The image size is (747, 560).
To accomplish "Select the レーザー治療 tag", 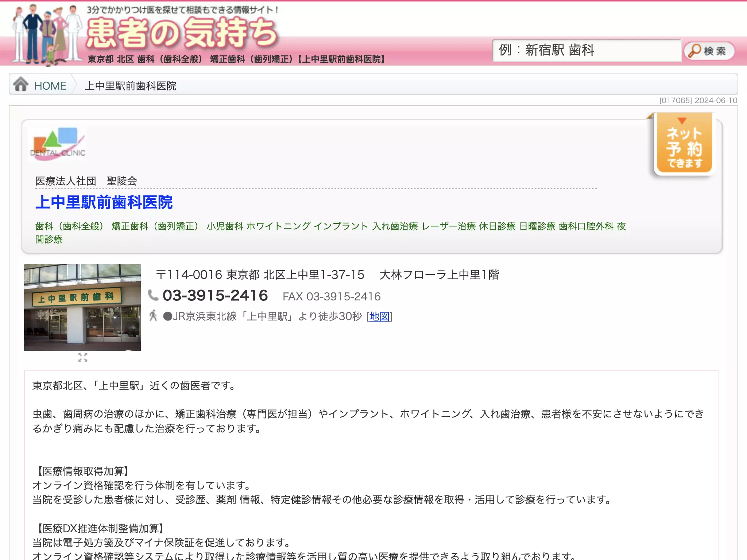I will [449, 226].
